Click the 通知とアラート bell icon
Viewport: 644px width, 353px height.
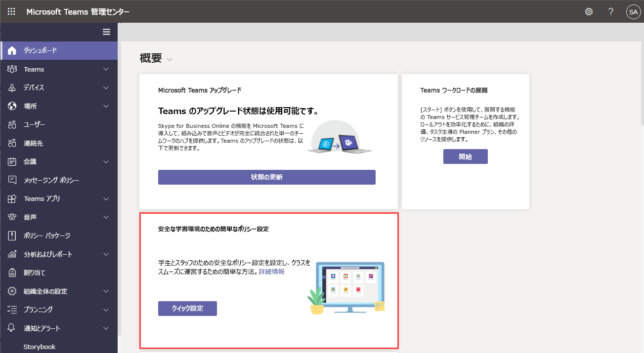pos(11,328)
